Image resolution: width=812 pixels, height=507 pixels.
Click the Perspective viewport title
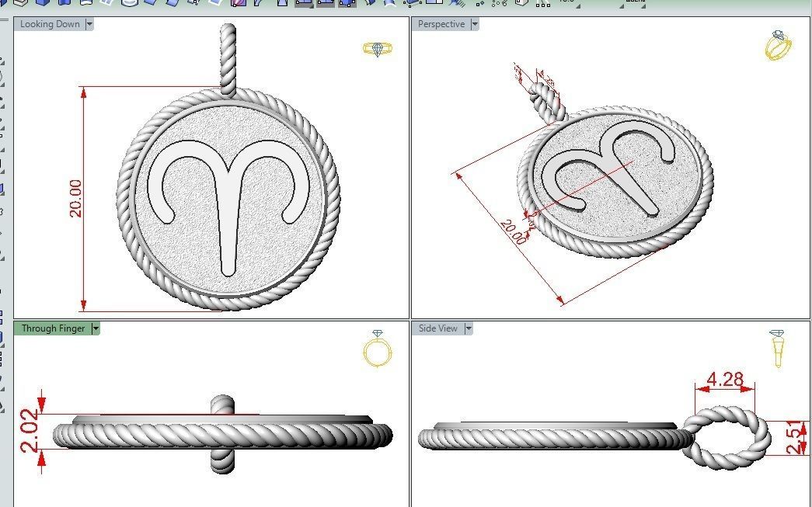(x=441, y=24)
